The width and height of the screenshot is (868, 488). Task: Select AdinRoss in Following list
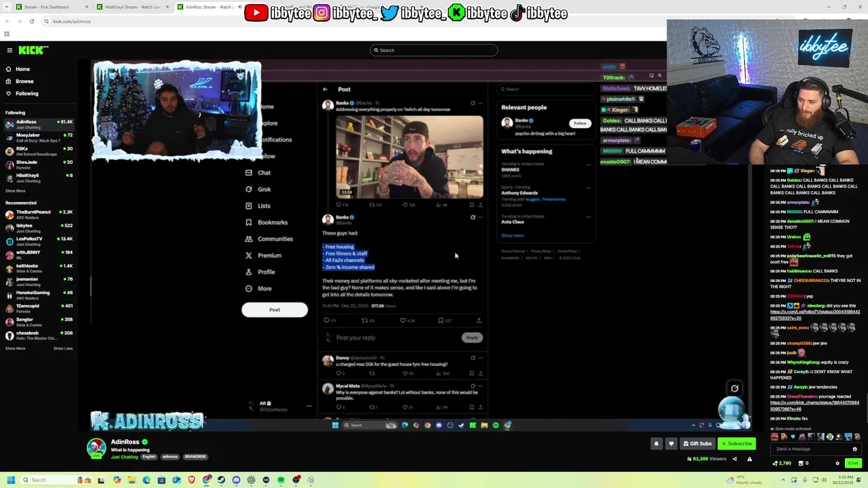(39, 124)
